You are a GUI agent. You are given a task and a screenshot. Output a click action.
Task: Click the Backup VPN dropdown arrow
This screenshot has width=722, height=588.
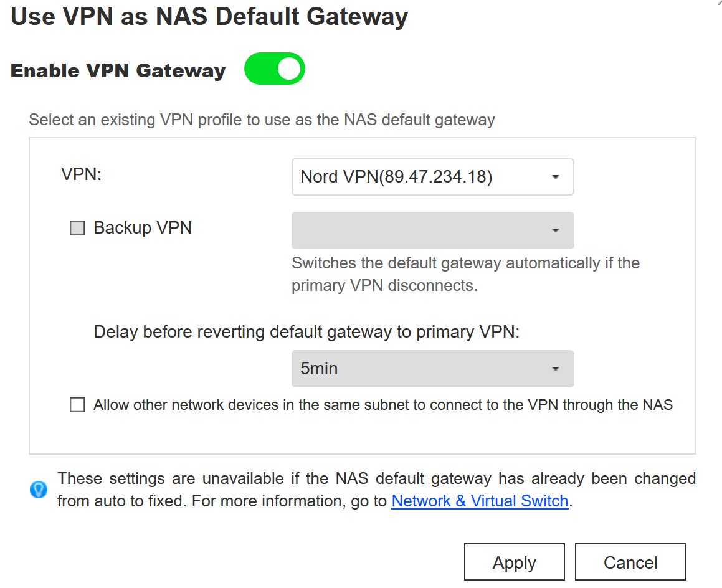pyautogui.click(x=556, y=230)
